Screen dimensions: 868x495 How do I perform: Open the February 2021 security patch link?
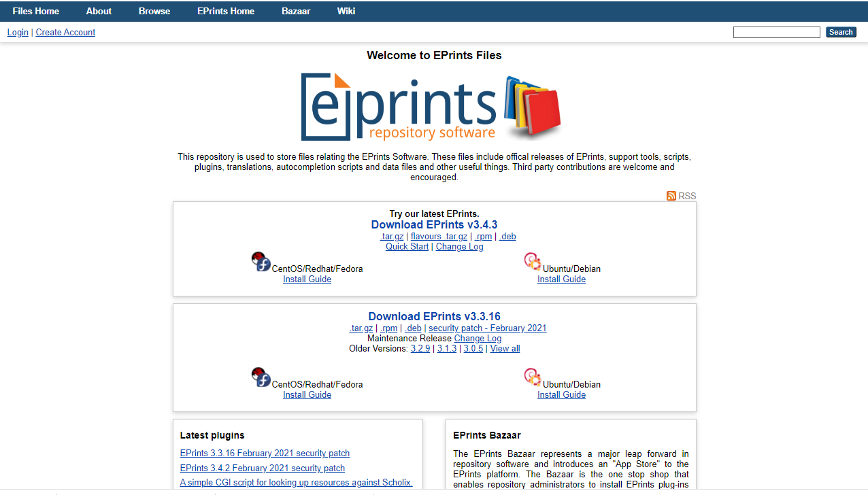487,328
